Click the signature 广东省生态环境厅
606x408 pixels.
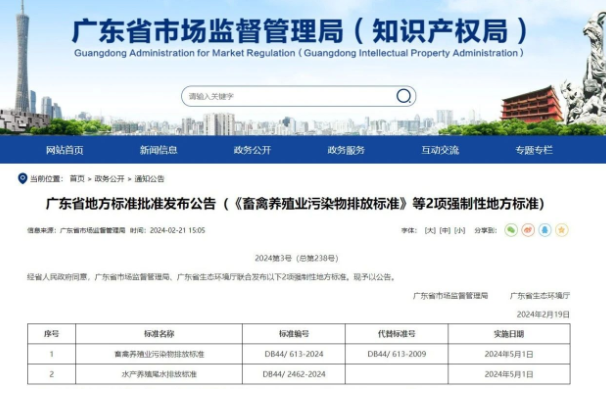(x=540, y=296)
